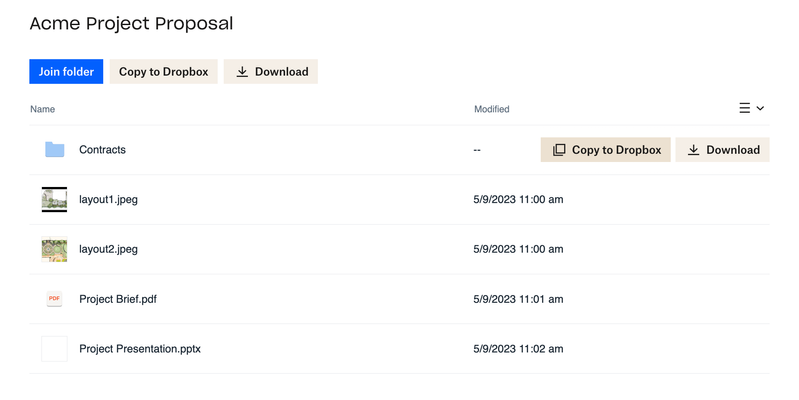Sort files by Modified column header
799x400 pixels.
491,109
